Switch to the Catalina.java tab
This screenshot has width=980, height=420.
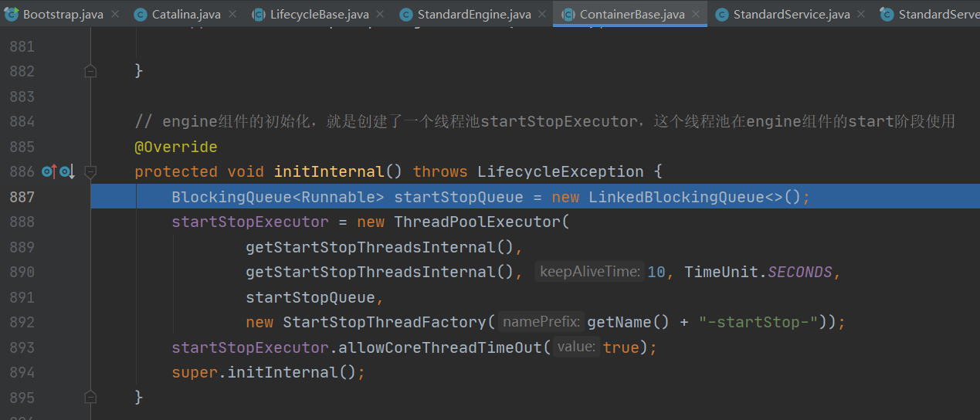[185, 14]
